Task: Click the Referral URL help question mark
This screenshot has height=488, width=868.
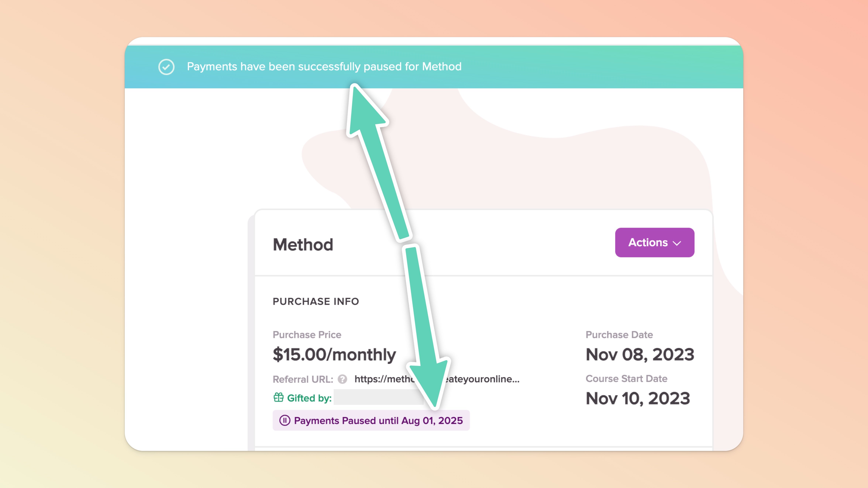Action: [x=342, y=379]
